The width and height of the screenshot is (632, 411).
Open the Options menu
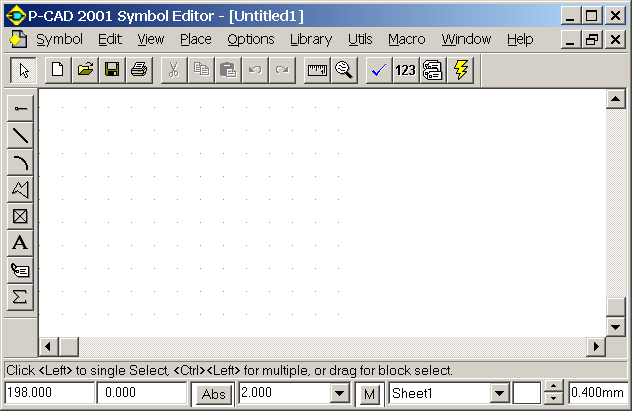[251, 39]
